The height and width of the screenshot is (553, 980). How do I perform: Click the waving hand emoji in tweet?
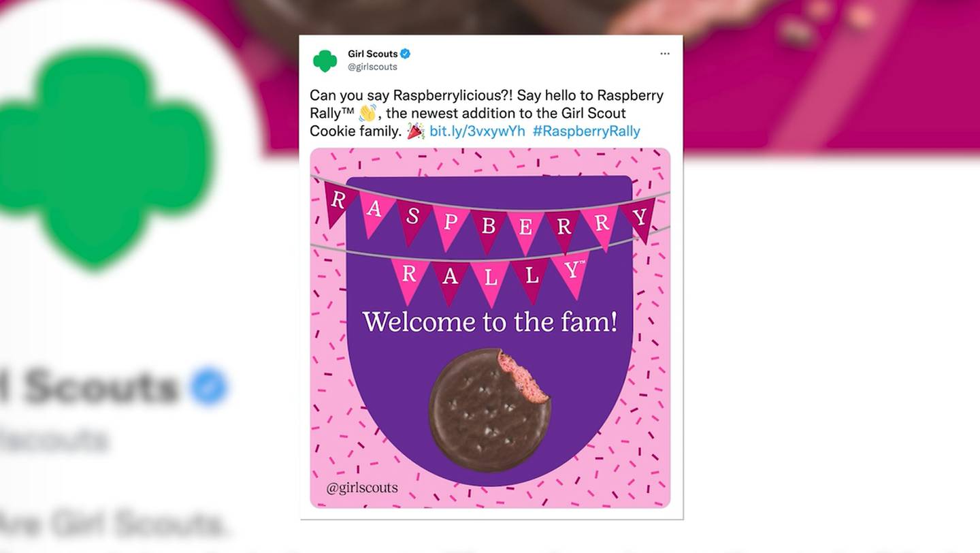coord(367,113)
